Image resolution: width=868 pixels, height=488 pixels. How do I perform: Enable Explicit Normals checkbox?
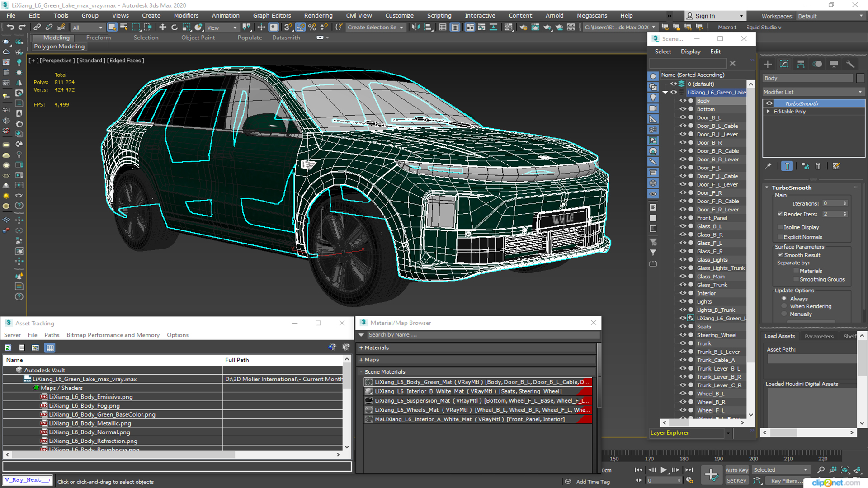pyautogui.click(x=780, y=237)
